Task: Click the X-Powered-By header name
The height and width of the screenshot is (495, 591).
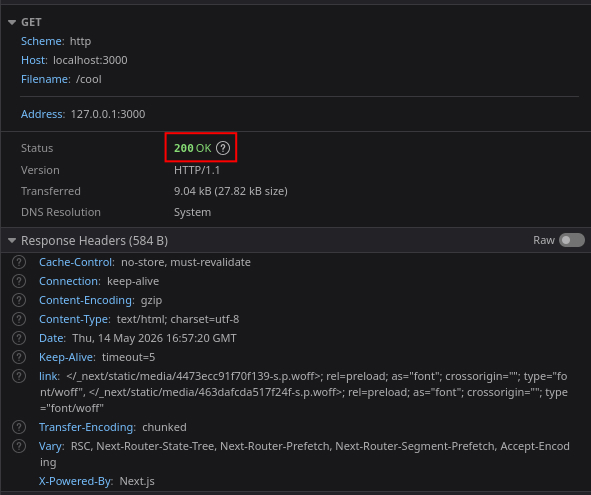Action: tap(76, 481)
